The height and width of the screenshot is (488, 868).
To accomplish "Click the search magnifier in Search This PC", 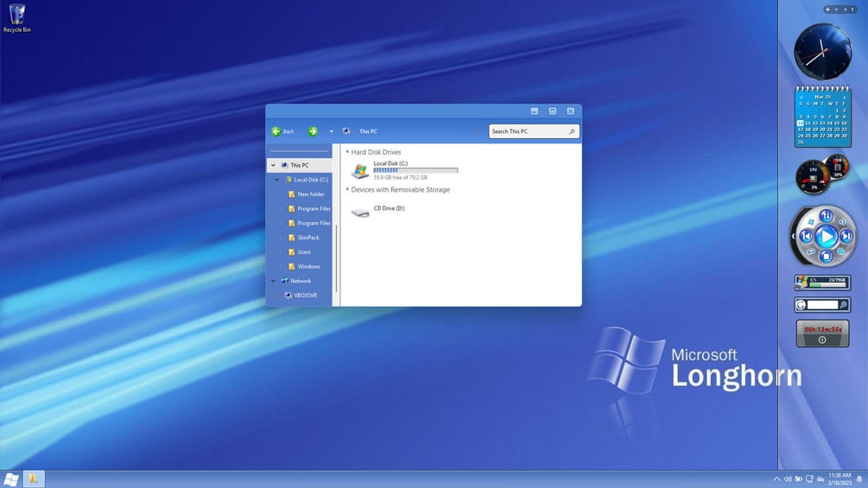I will click(x=572, y=131).
